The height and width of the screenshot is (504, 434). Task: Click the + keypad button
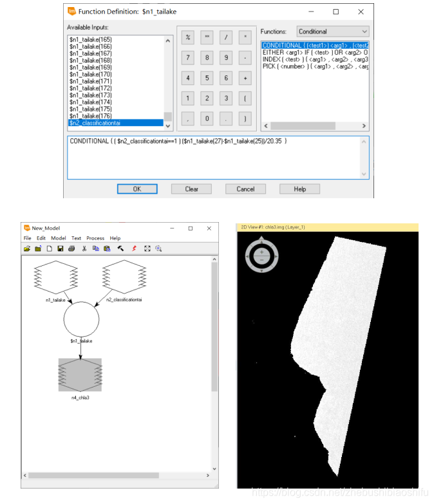tap(245, 78)
